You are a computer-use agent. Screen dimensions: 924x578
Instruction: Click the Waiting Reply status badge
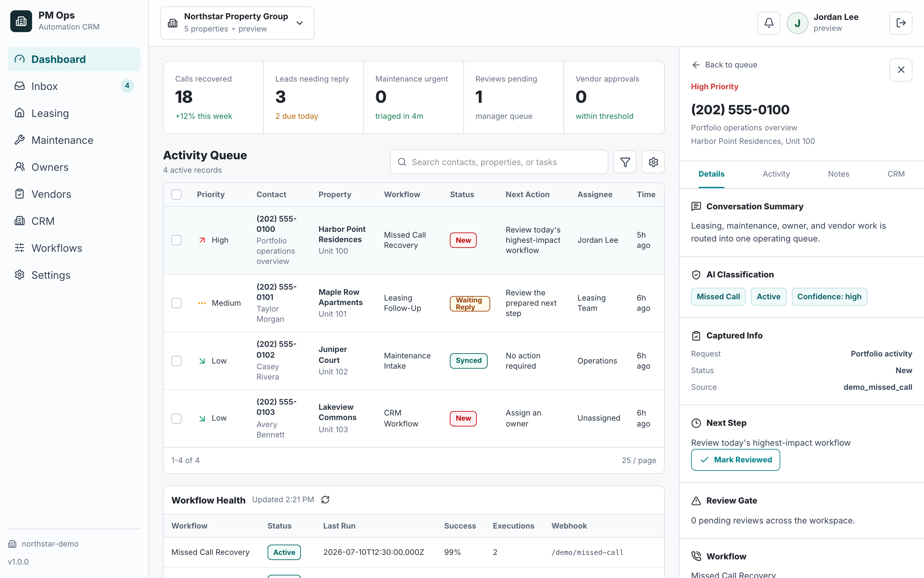pyautogui.click(x=470, y=303)
